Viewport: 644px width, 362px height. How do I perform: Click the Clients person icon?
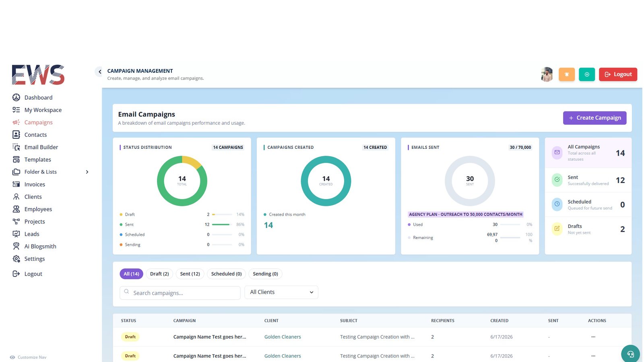tap(16, 197)
